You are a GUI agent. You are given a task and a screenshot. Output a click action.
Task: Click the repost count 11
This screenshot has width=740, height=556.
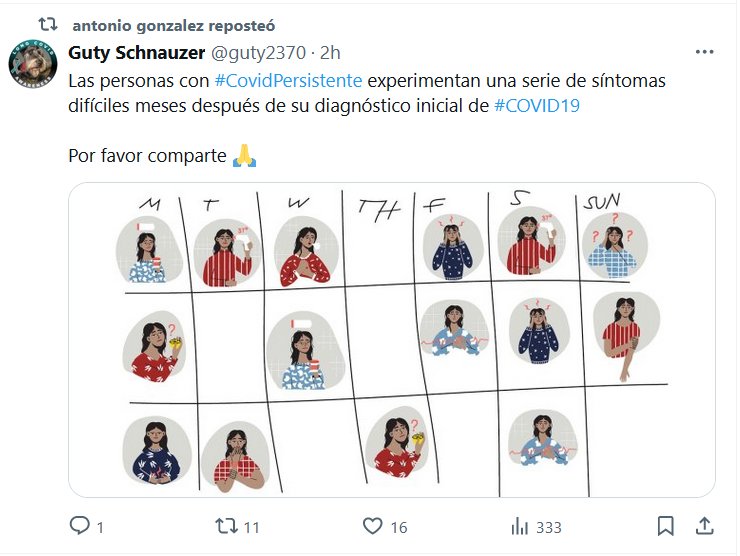click(251, 527)
